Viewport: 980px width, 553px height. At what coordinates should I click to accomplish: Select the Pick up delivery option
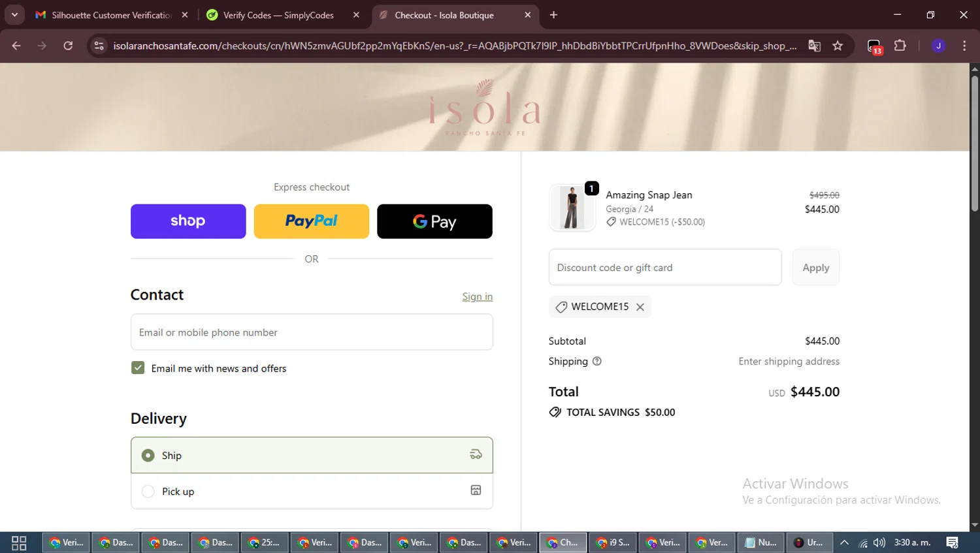312,491
